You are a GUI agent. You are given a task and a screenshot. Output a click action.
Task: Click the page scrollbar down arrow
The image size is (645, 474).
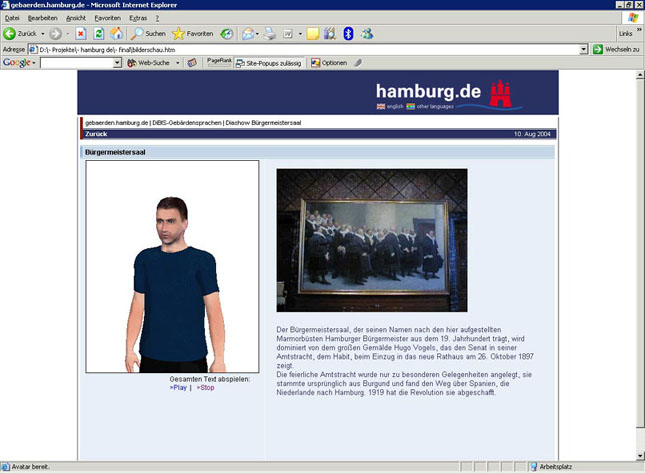tap(640, 455)
